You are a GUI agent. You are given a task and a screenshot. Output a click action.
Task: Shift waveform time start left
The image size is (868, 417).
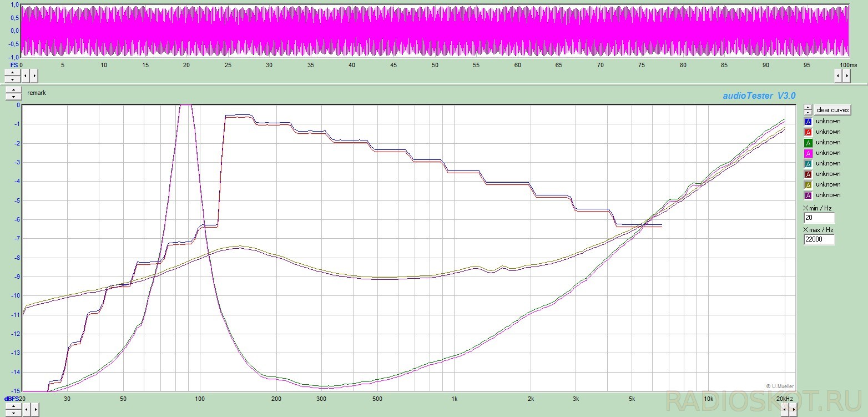pos(26,76)
